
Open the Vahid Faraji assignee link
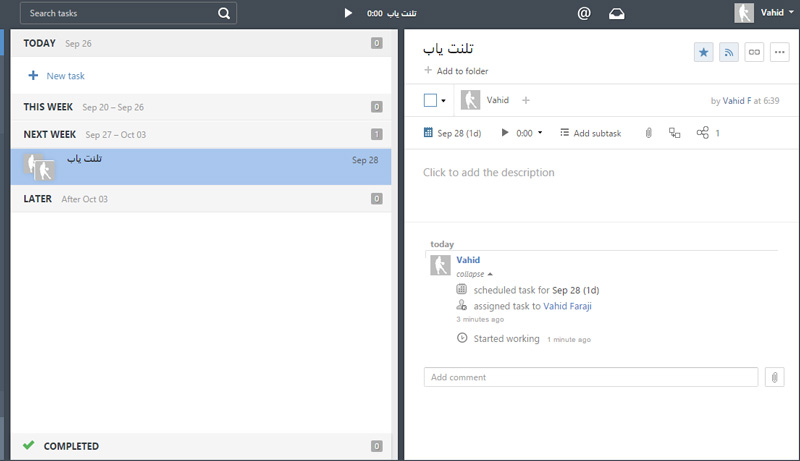click(x=567, y=306)
